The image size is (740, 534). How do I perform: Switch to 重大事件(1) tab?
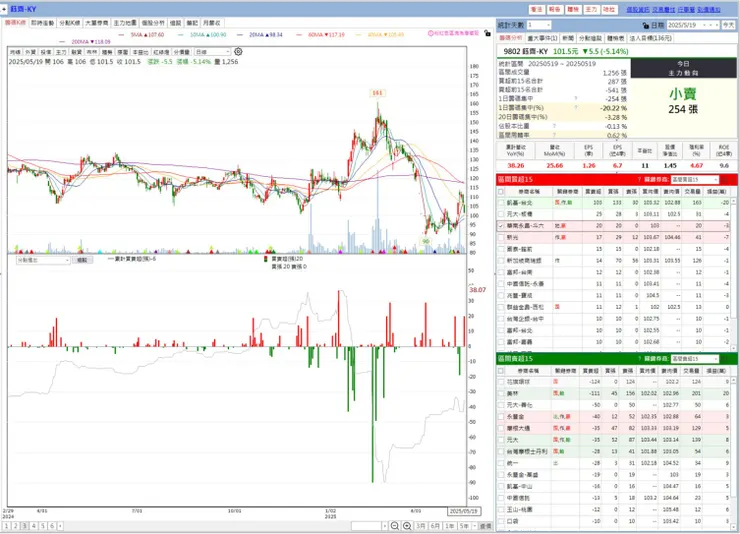pyautogui.click(x=542, y=38)
